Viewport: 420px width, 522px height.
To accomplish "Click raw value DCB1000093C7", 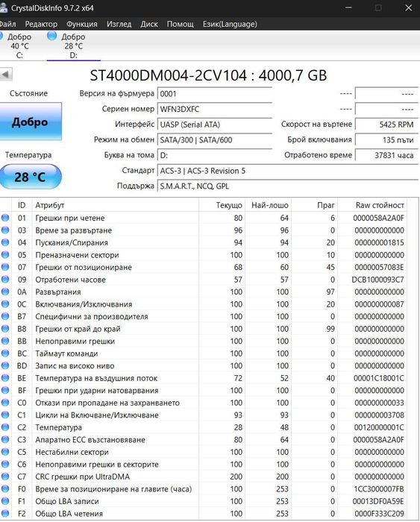I will point(377,280).
